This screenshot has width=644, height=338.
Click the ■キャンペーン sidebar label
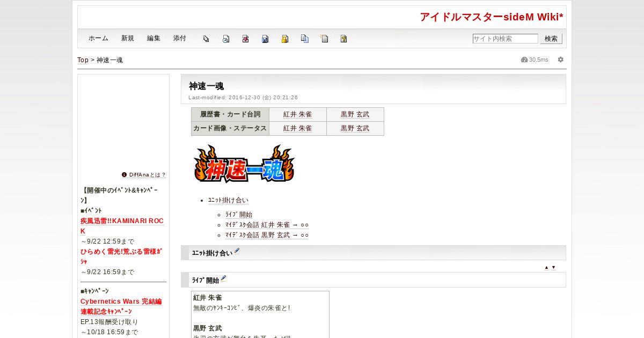[x=94, y=291]
